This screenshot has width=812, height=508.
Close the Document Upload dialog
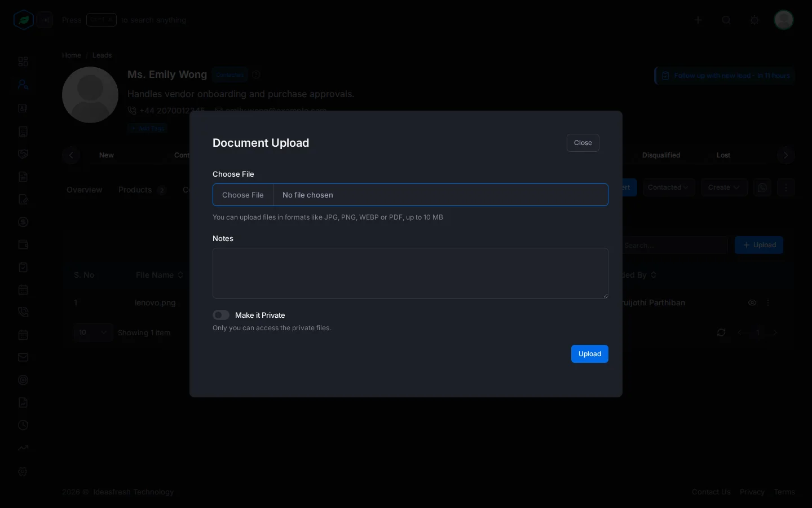coord(582,143)
